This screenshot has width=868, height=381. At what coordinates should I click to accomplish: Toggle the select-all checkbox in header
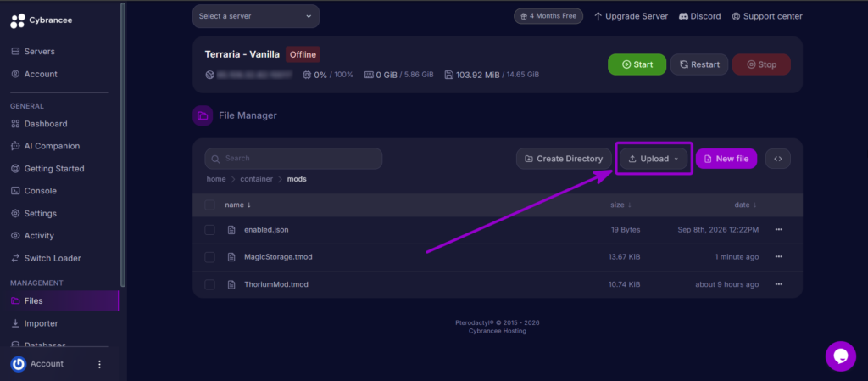[x=210, y=205]
